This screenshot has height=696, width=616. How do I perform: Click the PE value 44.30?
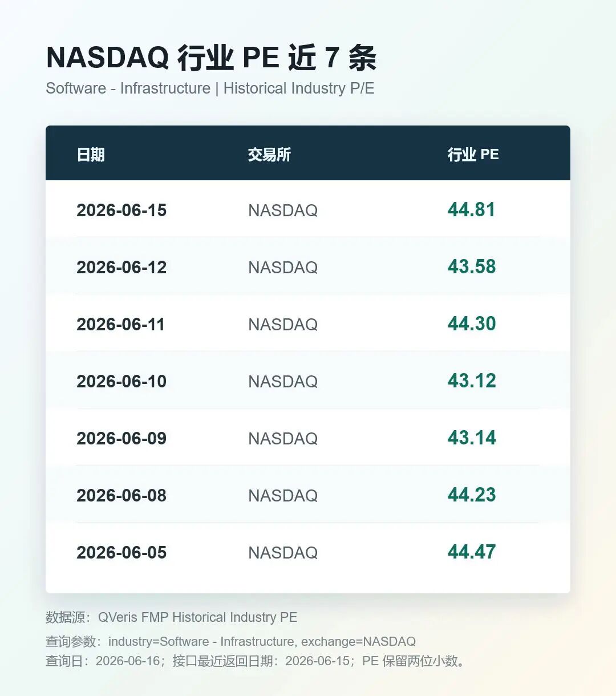click(472, 323)
